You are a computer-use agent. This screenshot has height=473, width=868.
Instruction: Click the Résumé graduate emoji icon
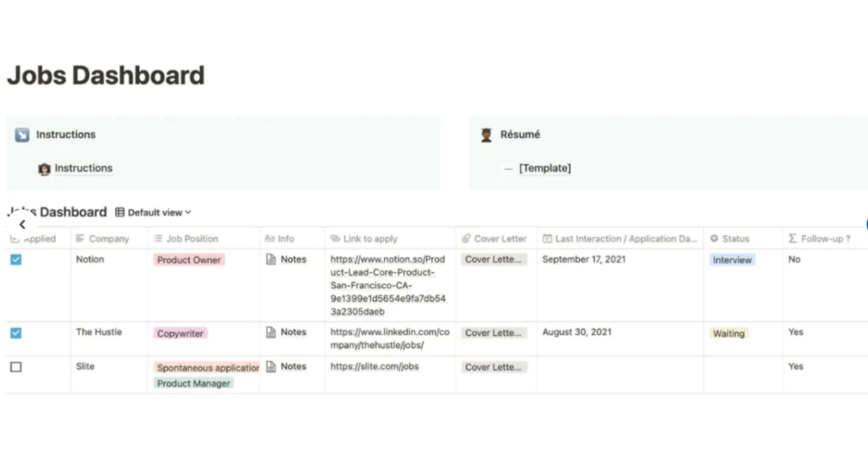point(487,135)
